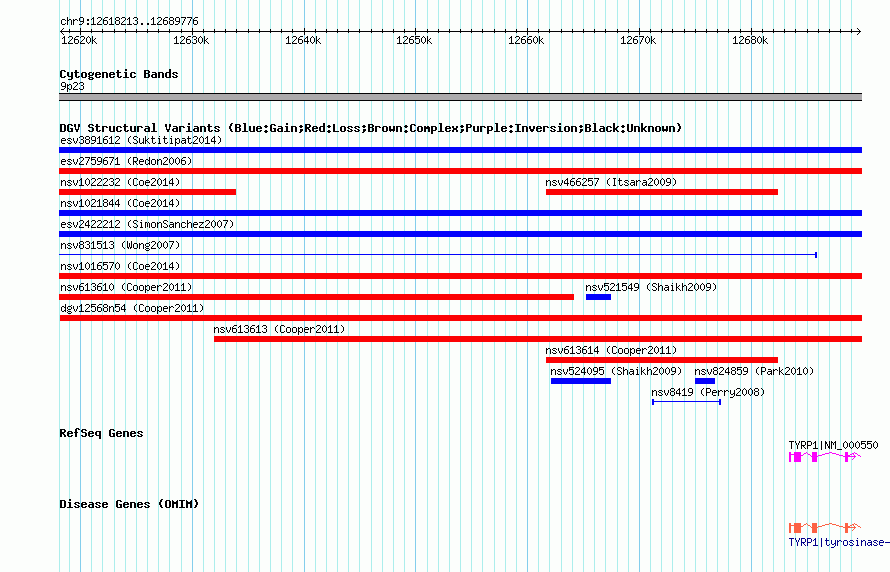Click the ruler's right-end arrowhead
The height and width of the screenshot is (572, 890).
pyautogui.click(x=859, y=32)
